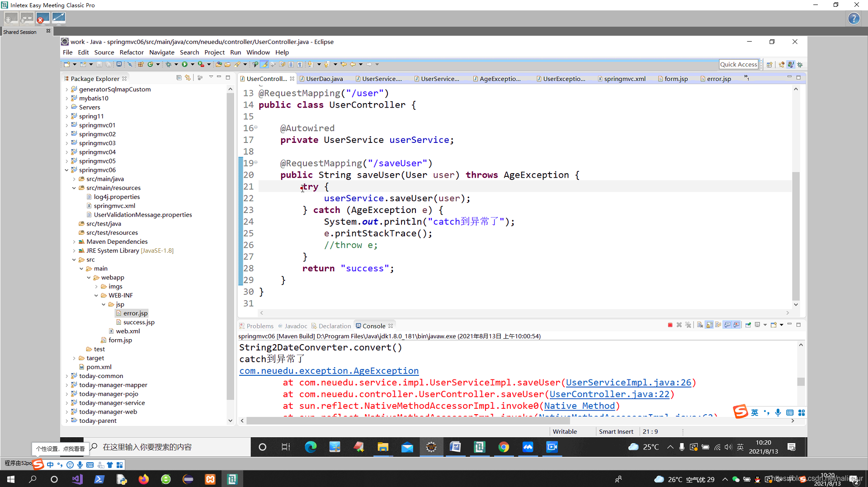Screen dimensions: 868x487
Task: Open the UserServiceImpl.java:26 stack trace link
Action: (628, 383)
